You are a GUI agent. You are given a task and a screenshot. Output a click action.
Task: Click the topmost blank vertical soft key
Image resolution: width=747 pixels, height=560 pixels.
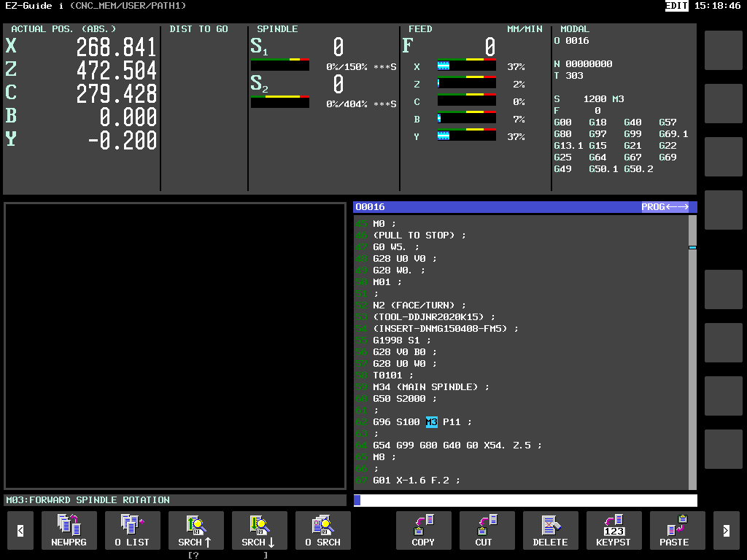(723, 50)
